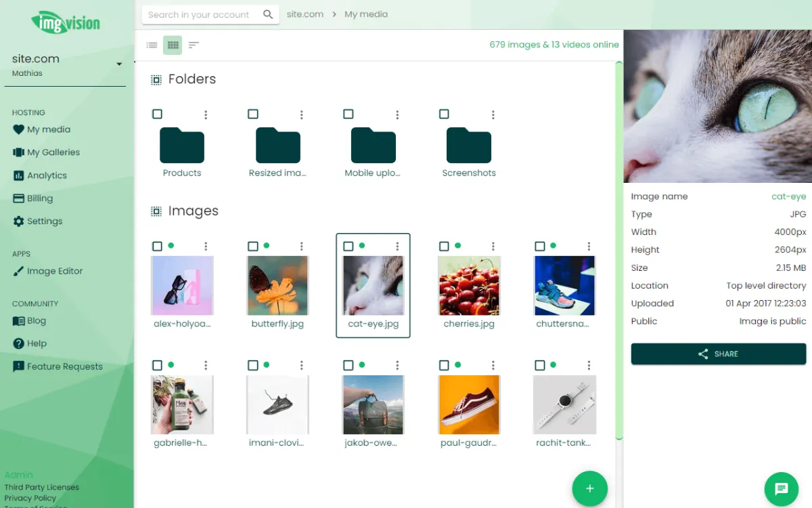Click the My Galleries icon

point(18,152)
